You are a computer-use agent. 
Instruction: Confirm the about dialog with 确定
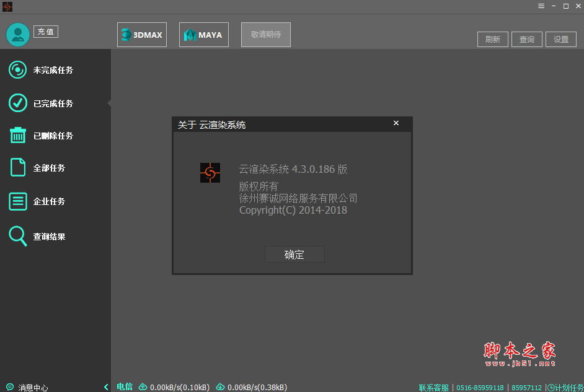294,255
